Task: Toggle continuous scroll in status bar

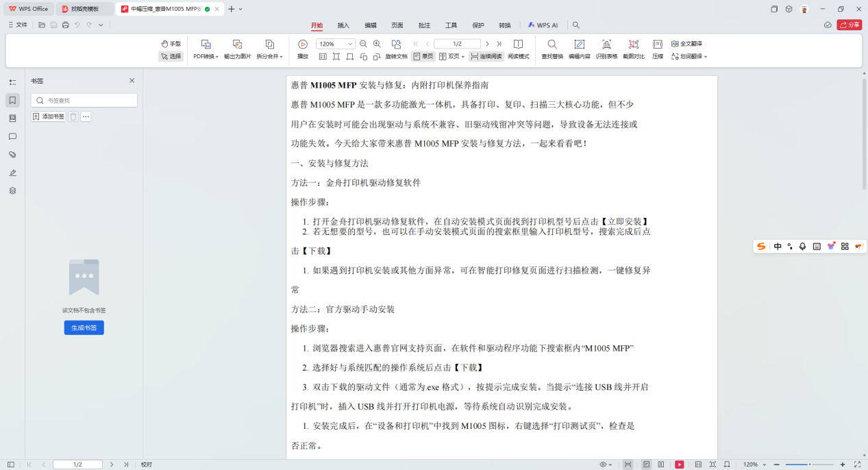Action: (628, 465)
